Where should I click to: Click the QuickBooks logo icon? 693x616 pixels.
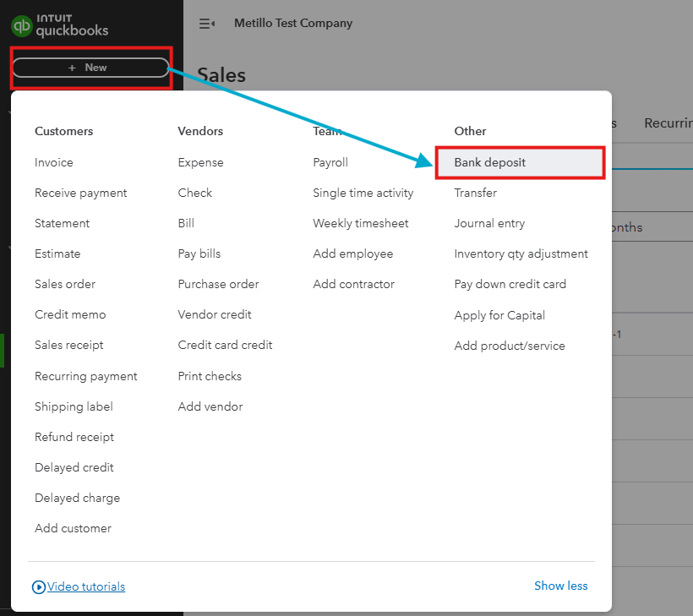tap(22, 26)
